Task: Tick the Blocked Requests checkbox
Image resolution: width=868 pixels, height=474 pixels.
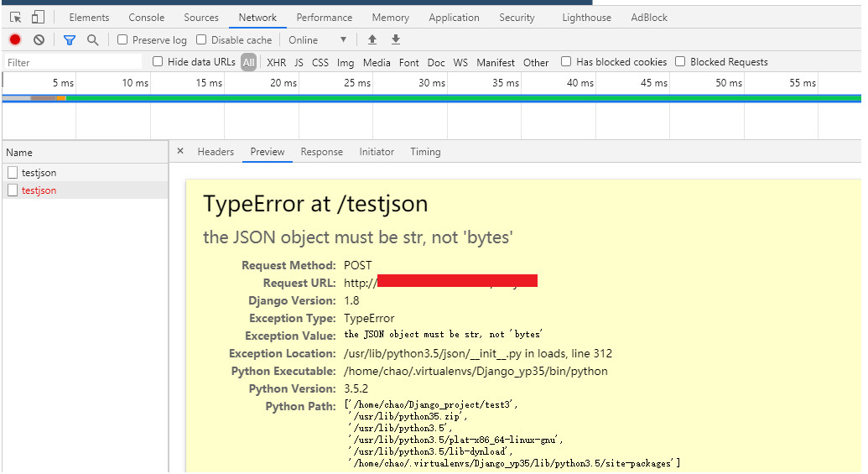Action: [x=680, y=61]
